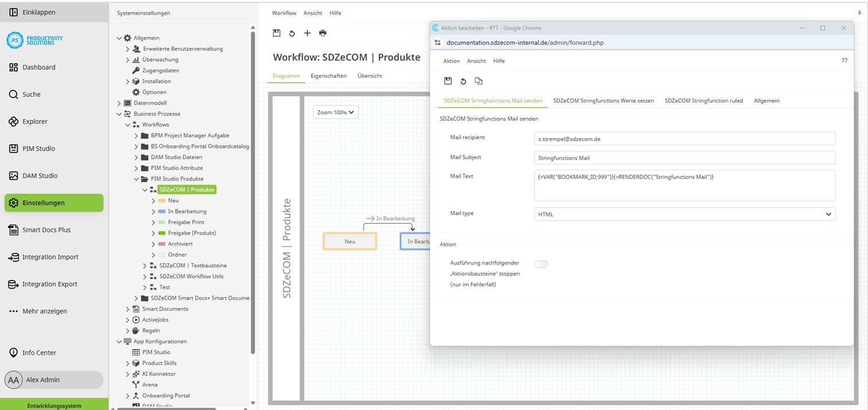Save the workflow diagram
Image resolution: width=868 pixels, height=410 pixels.
coord(277,33)
